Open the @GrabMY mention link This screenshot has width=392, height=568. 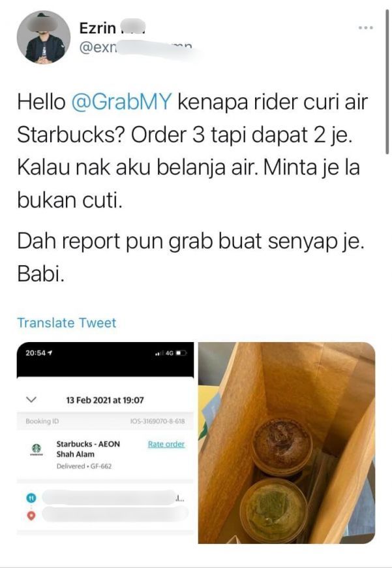click(121, 102)
